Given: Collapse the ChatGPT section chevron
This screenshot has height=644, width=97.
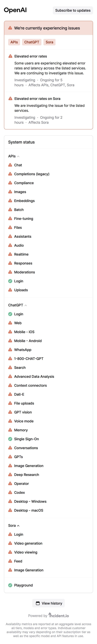Looking at the screenshot, I should pos(26,305).
